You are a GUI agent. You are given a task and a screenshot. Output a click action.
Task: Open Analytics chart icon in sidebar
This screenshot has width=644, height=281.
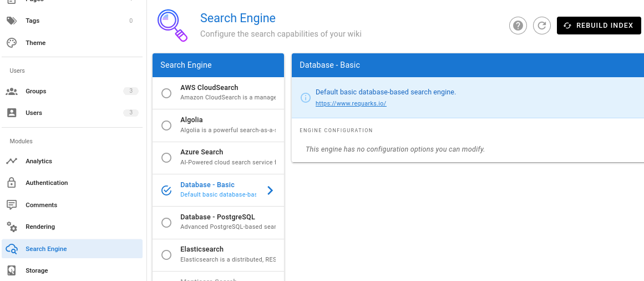tap(12, 161)
